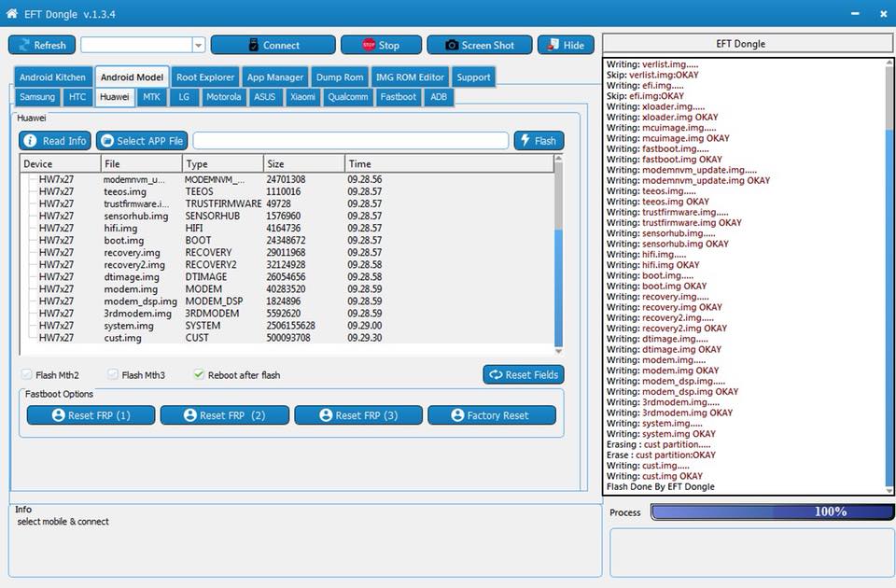The image size is (896, 588).
Task: Click Select APP File button
Action: (142, 141)
